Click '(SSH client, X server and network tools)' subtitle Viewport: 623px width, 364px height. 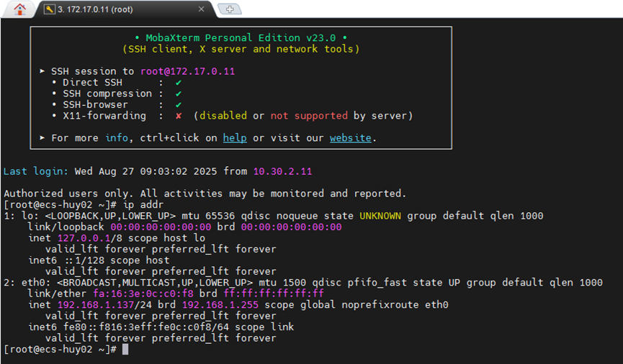(241, 49)
